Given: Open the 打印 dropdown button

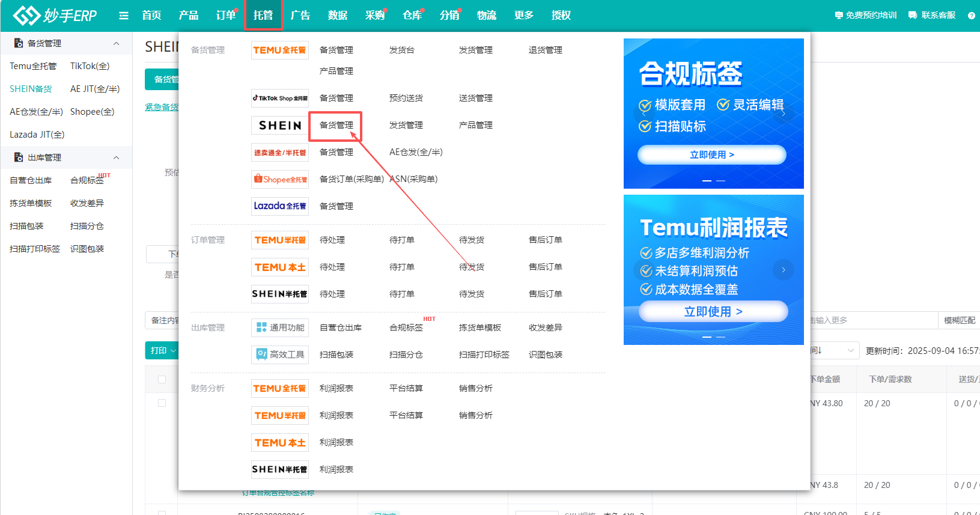Looking at the screenshot, I should coord(162,350).
